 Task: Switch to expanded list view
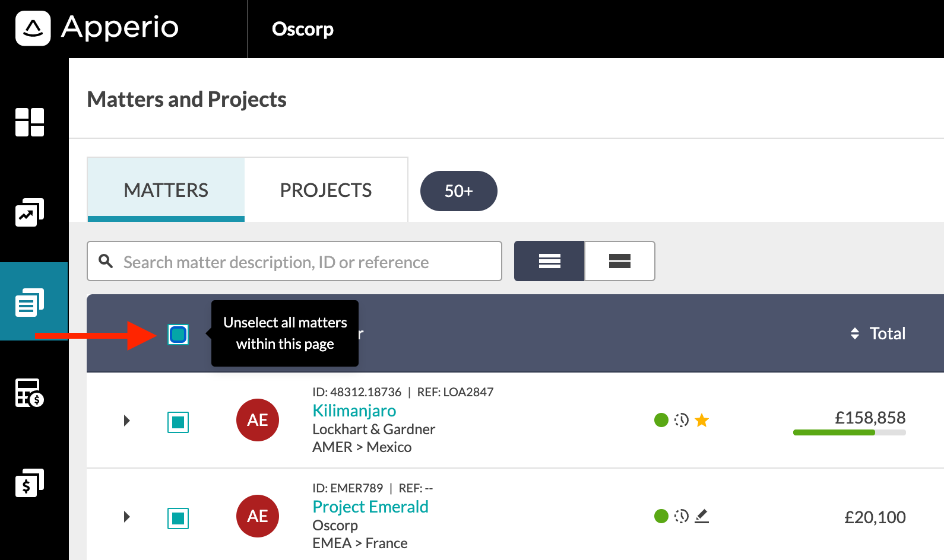620,261
